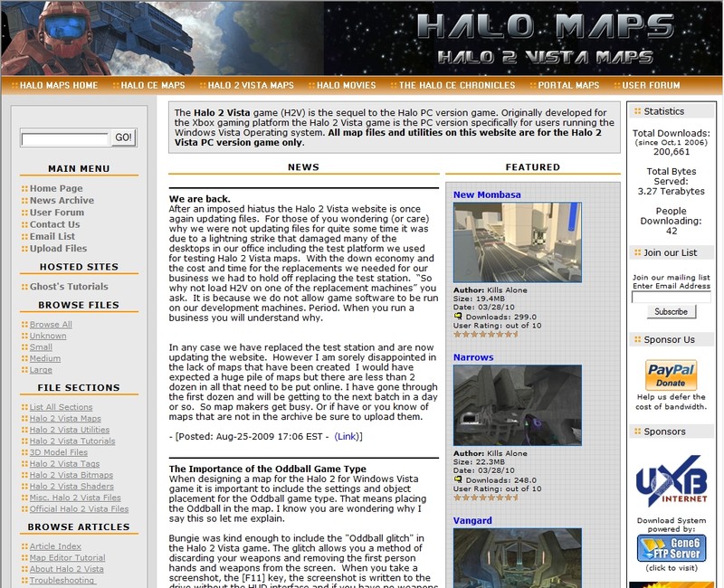Open the UXB Internet sponsor logo
This screenshot has width=724, height=588.
tap(671, 479)
